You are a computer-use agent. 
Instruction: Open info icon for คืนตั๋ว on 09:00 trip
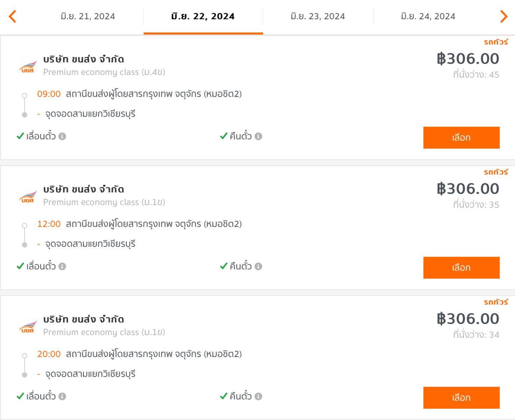pos(258,136)
